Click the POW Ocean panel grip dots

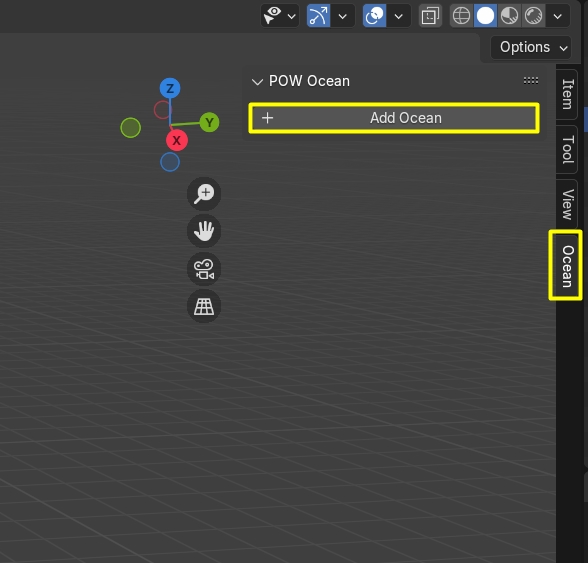[531, 80]
